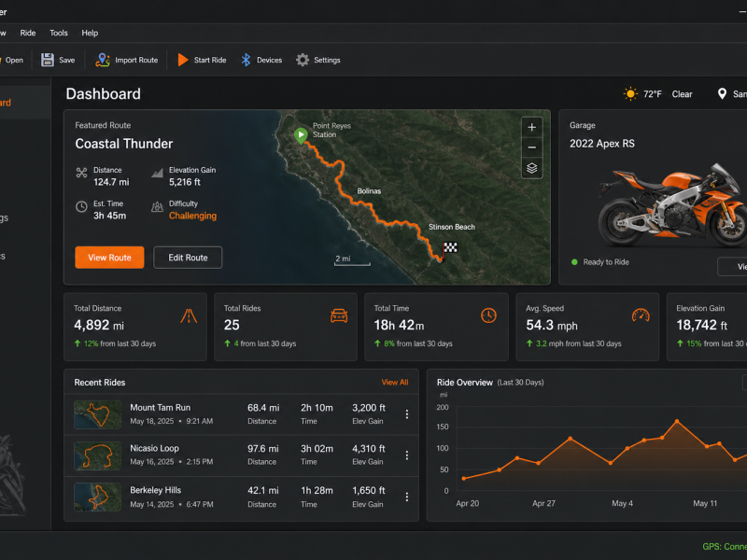
Task: Zoom in on the map
Action: pyautogui.click(x=531, y=127)
